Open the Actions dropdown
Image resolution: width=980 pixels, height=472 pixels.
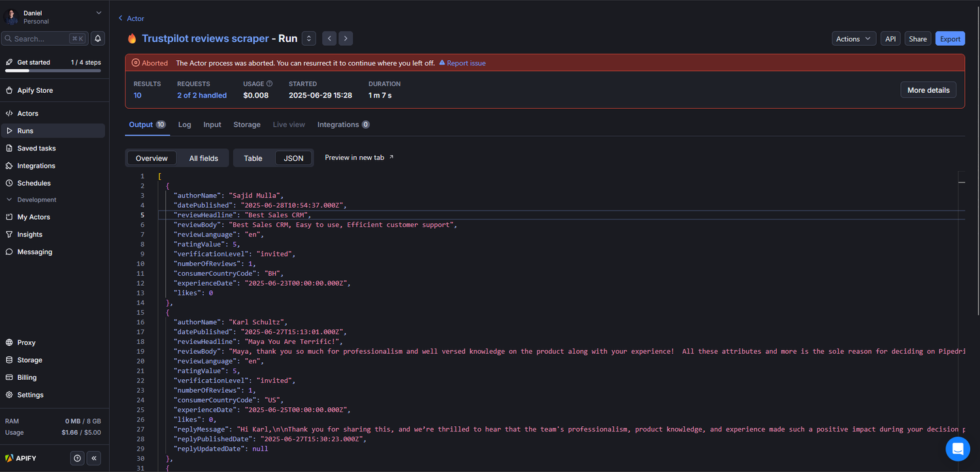[853, 39]
